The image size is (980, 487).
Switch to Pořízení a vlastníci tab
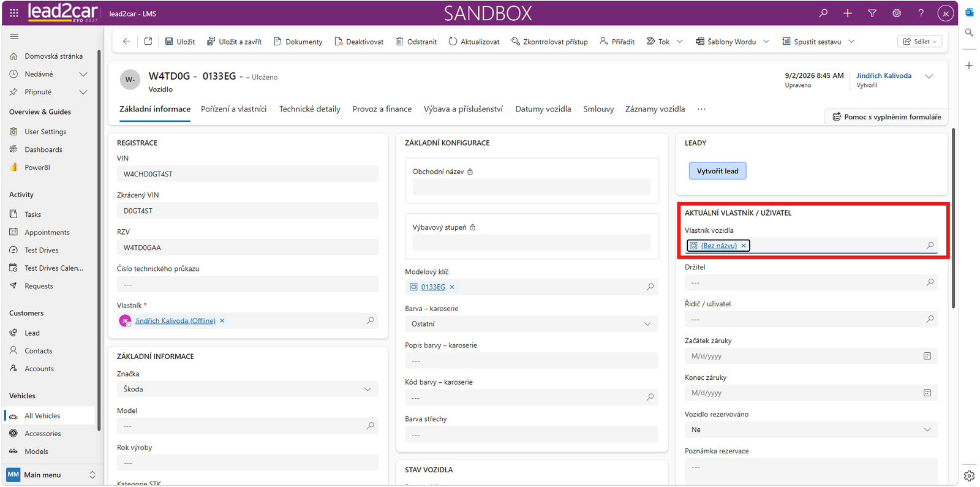click(x=234, y=109)
